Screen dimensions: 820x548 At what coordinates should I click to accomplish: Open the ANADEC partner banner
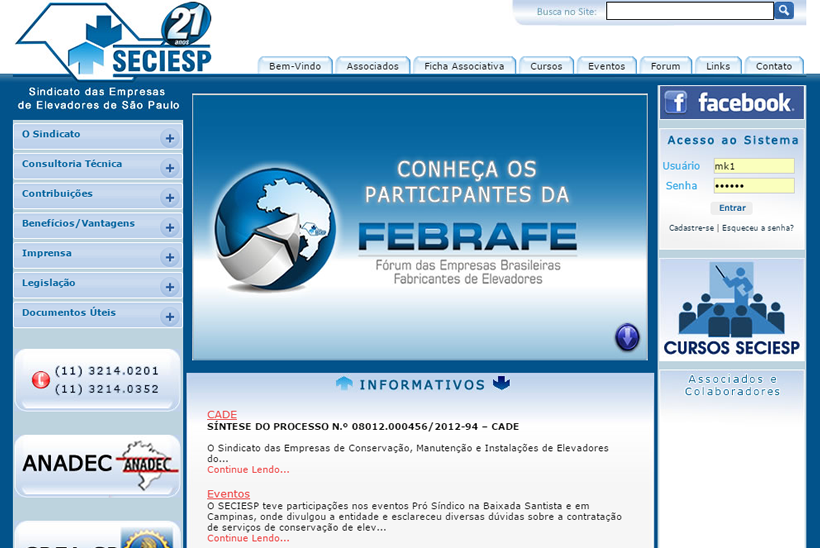pyautogui.click(x=98, y=465)
